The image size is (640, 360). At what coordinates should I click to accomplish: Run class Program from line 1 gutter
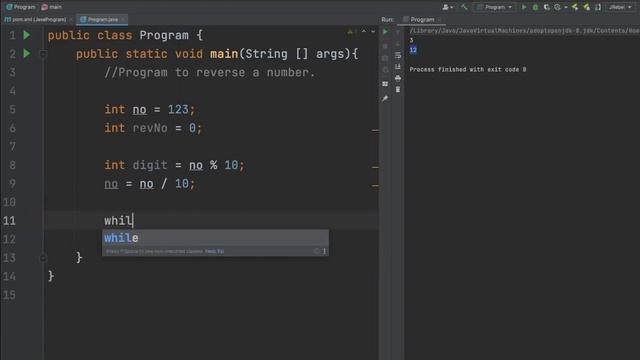(x=27, y=35)
